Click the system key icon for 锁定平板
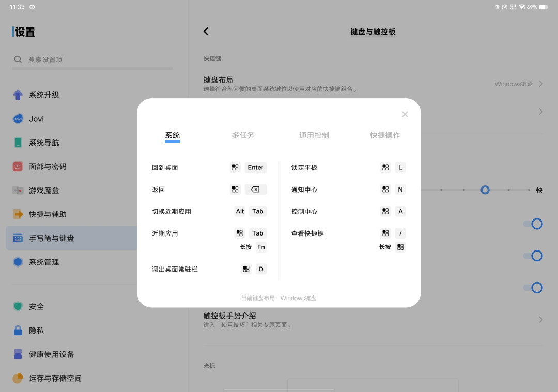The width and height of the screenshot is (558, 392). click(x=385, y=167)
